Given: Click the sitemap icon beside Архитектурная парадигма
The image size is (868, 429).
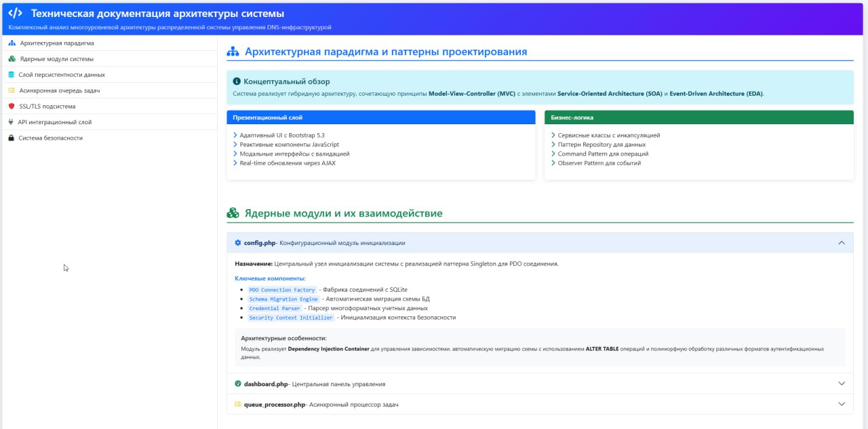Looking at the screenshot, I should pos(12,43).
